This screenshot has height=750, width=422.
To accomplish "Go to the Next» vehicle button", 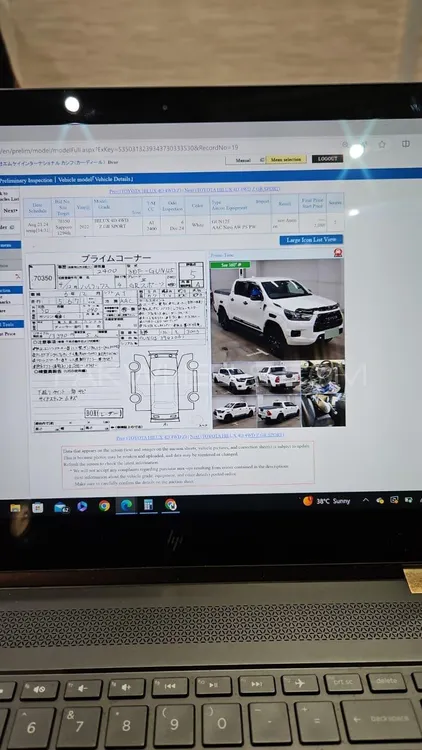I will pyautogui.click(x=10, y=210).
